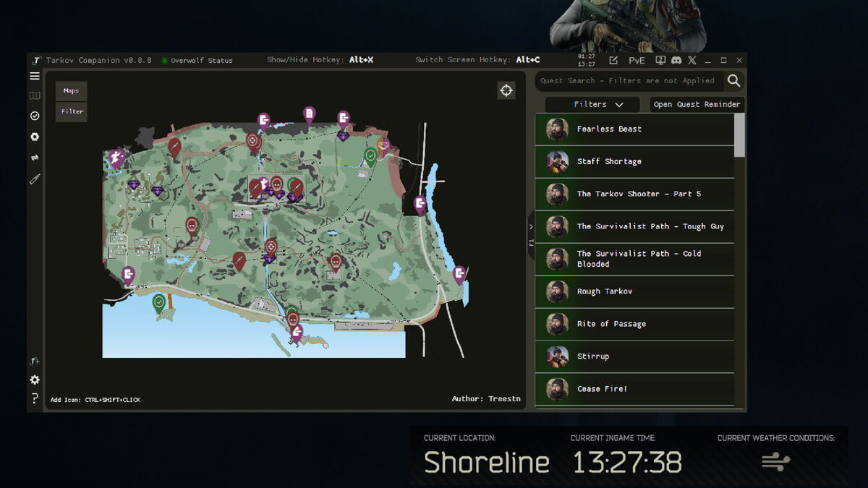Expand the Filters dropdown
This screenshot has height=488, width=868.
tap(592, 104)
